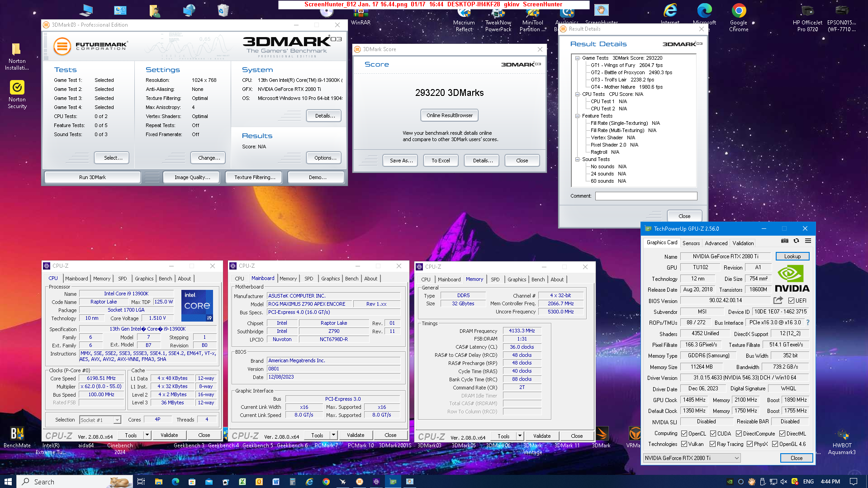
Task: Open Chrome from the taskbar
Action: click(x=326, y=482)
